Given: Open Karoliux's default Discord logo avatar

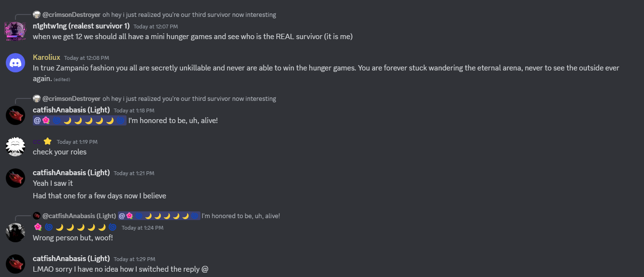Looking at the screenshot, I should click(15, 63).
